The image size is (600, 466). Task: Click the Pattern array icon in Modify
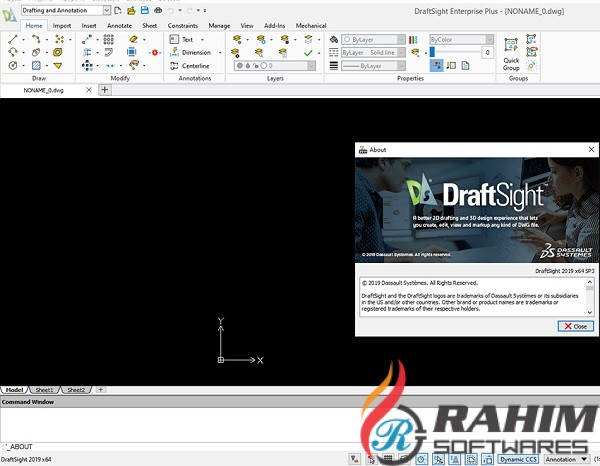tap(109, 39)
